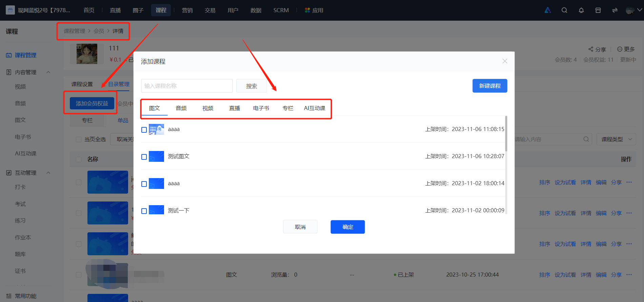Click the blue 确定 button
This screenshot has width=644, height=302.
tap(348, 227)
